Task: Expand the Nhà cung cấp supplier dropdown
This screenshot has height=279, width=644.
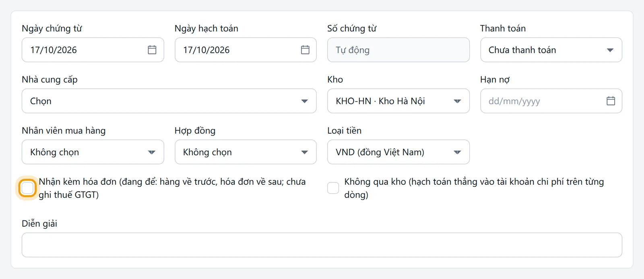Action: (x=169, y=101)
